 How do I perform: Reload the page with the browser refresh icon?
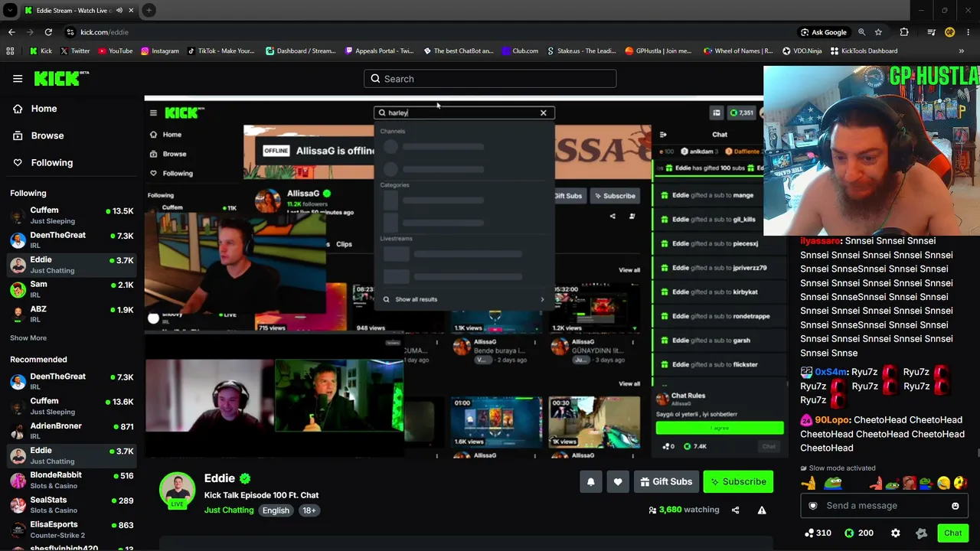(48, 32)
